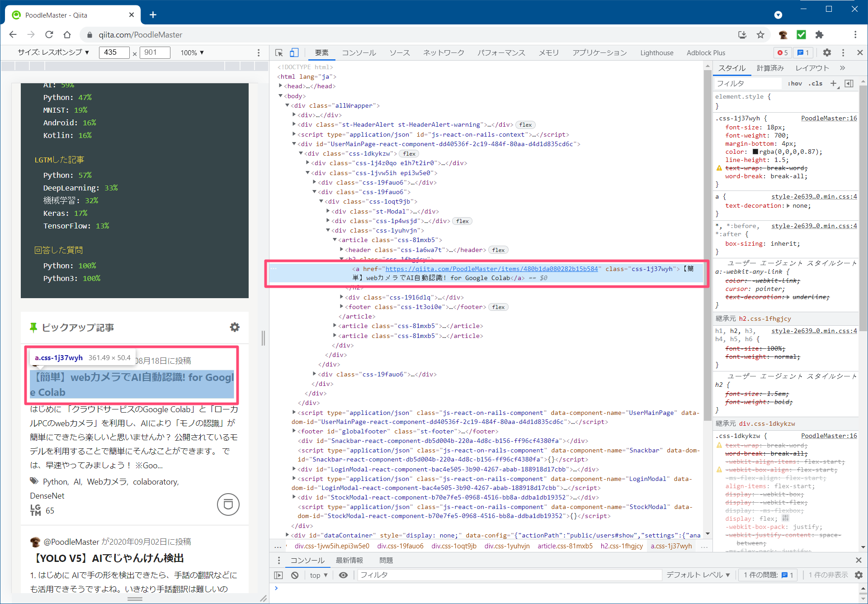The height and width of the screenshot is (604, 868).
Task: Click the @PoodleMaster author link
Action: click(71, 542)
